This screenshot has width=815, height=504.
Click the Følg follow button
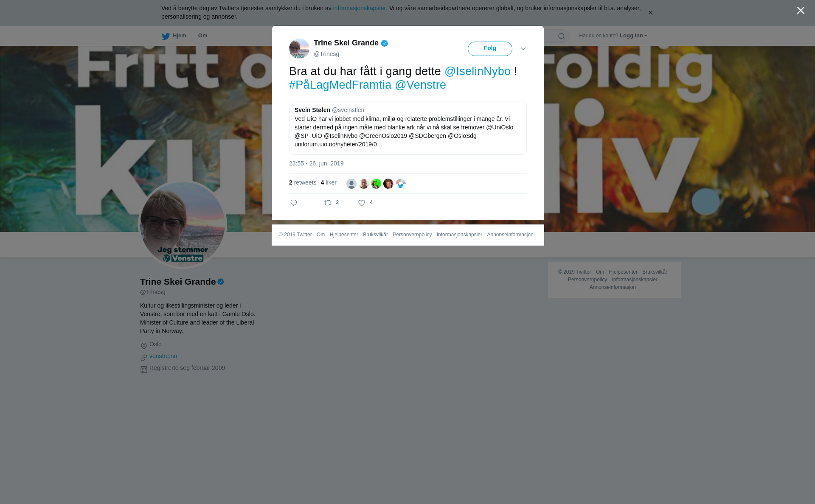pos(490,49)
